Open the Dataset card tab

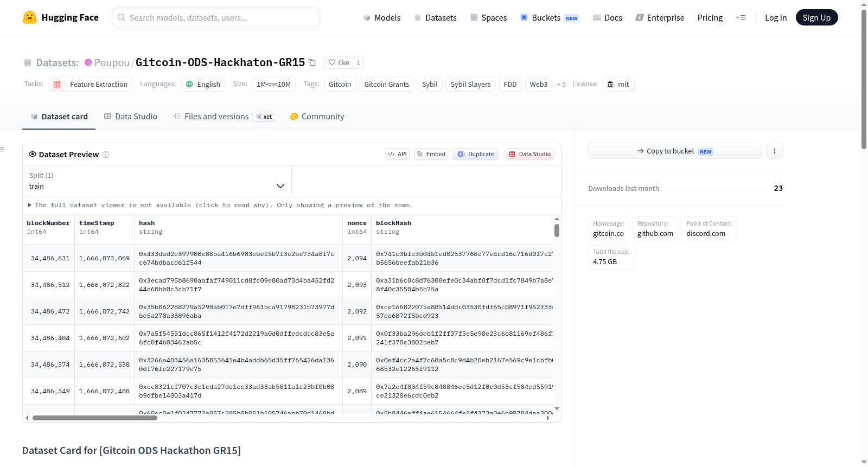click(x=59, y=117)
